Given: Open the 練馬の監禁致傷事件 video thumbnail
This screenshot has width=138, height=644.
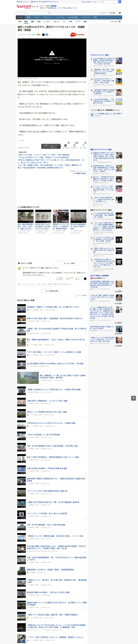Looking at the screenshot, I should pos(26,216).
